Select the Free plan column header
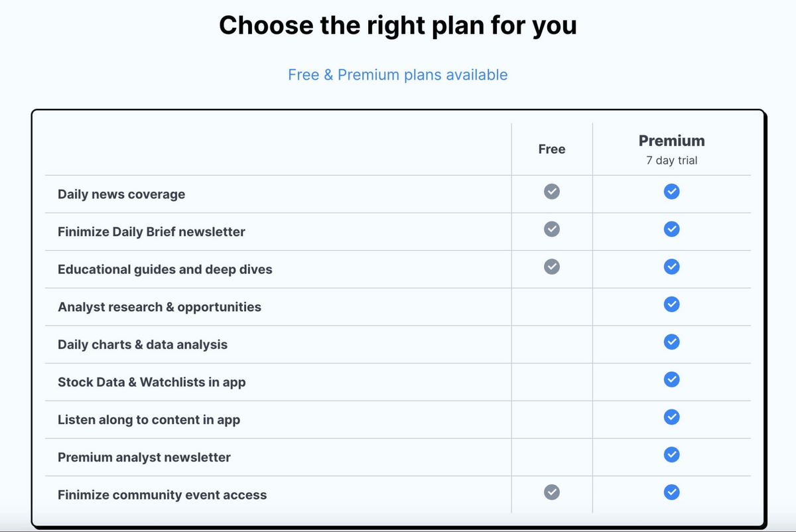This screenshot has width=796, height=532. tap(552, 149)
